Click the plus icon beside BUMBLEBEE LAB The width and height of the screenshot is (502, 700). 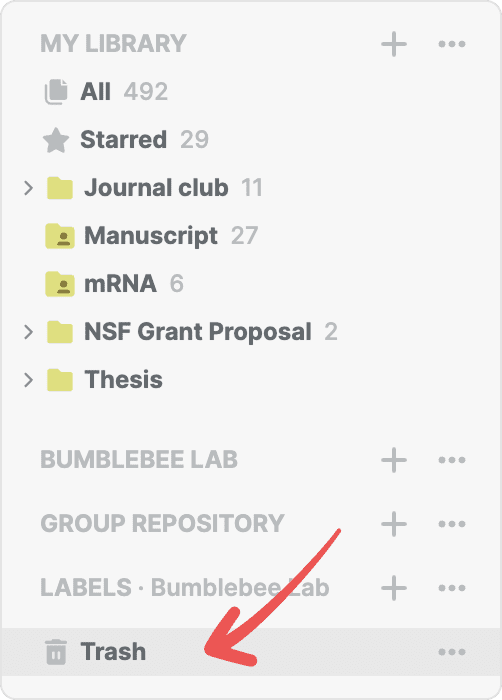point(394,460)
